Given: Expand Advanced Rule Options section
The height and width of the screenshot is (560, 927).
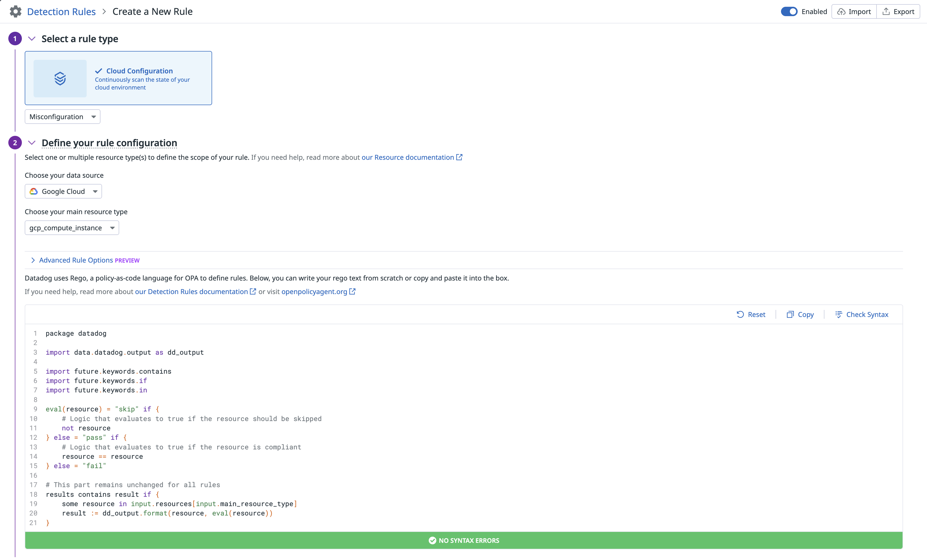Looking at the screenshot, I should tap(76, 260).
